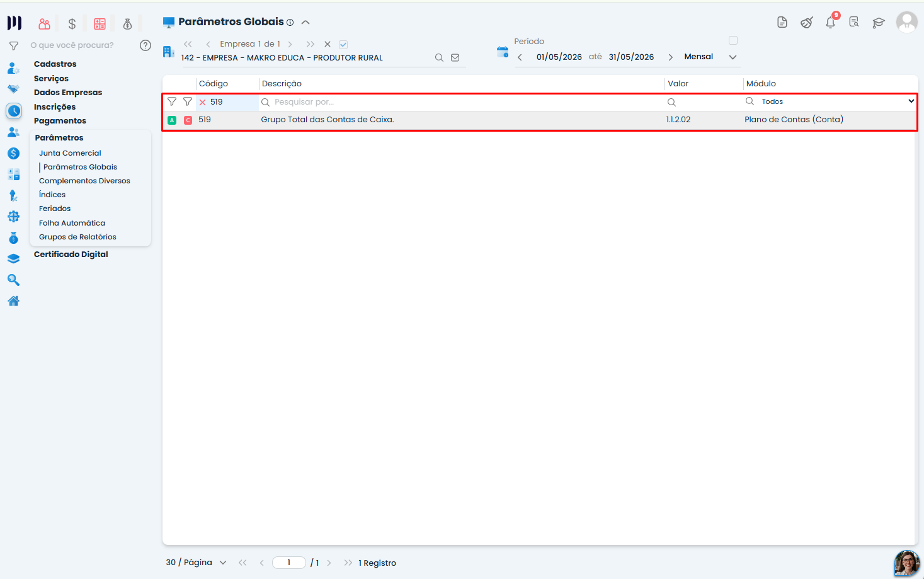Viewport: 924px width, 579px height.
Task: Click the page number input field
Action: [x=289, y=563]
